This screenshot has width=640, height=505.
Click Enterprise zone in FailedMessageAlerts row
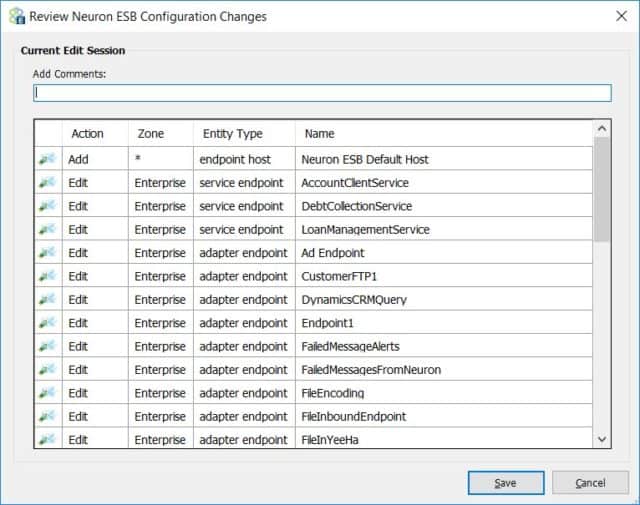(160, 347)
